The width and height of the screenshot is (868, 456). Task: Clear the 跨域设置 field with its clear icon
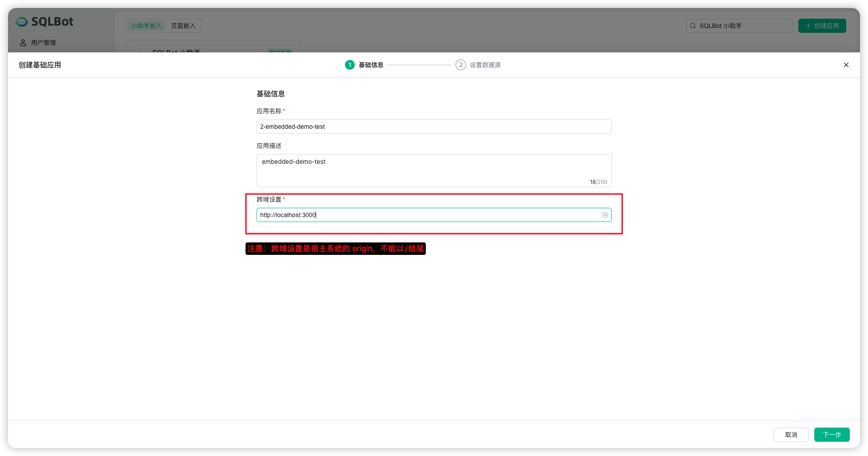605,215
